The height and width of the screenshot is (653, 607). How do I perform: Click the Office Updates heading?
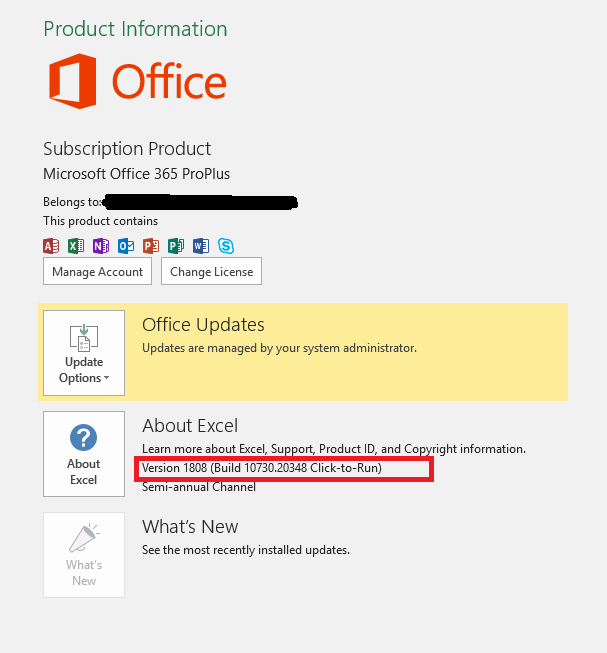(203, 325)
